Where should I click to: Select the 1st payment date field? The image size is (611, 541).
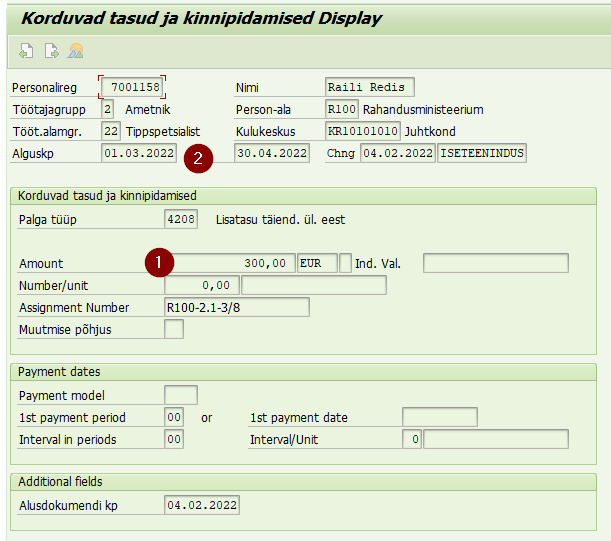[x=440, y=417]
